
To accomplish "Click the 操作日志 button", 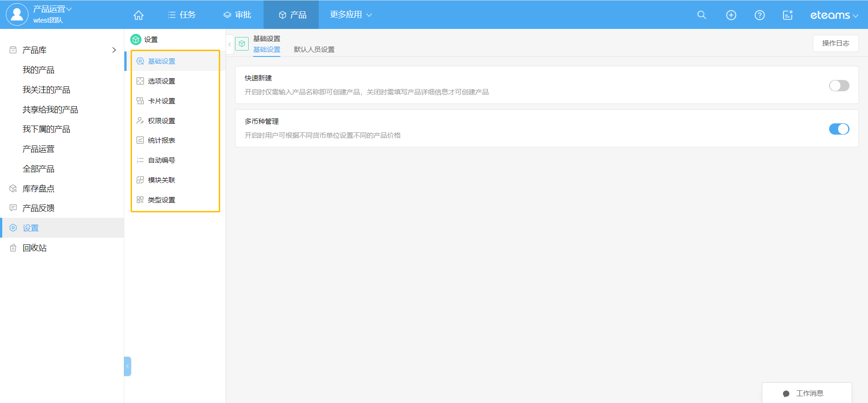I will pyautogui.click(x=835, y=43).
